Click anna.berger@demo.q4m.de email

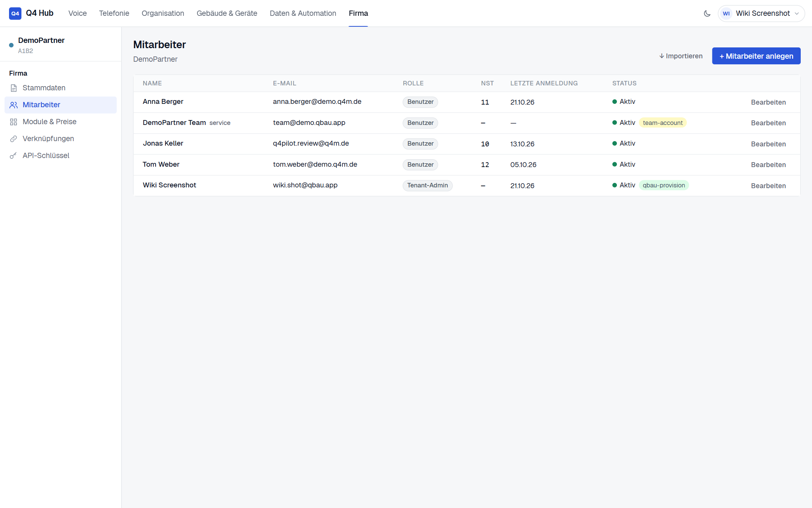(x=317, y=102)
